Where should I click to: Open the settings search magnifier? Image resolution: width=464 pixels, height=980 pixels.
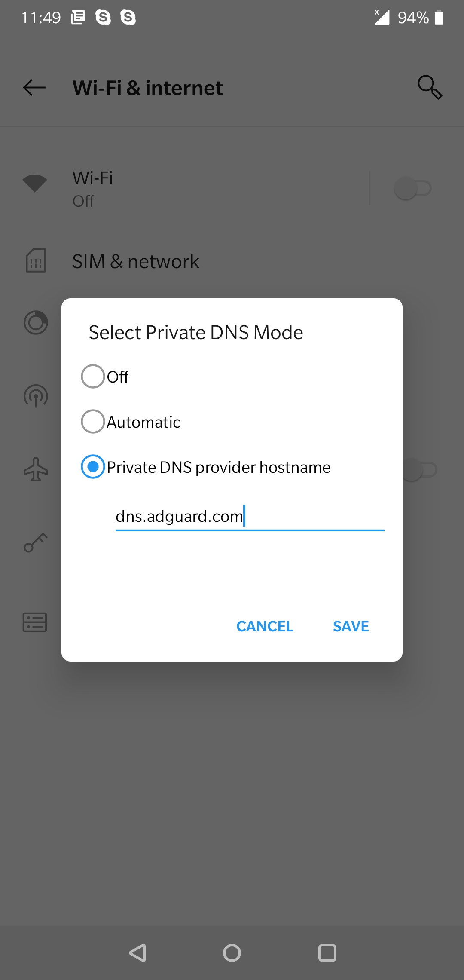(429, 87)
